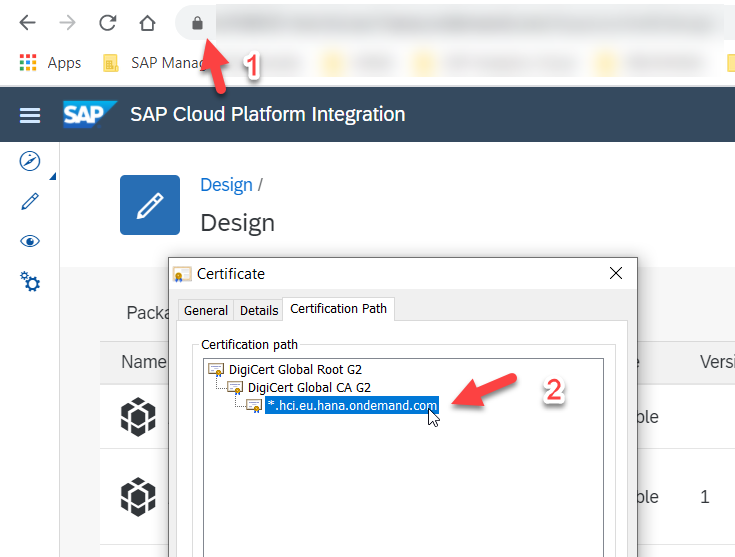Click the Name column header

click(144, 361)
